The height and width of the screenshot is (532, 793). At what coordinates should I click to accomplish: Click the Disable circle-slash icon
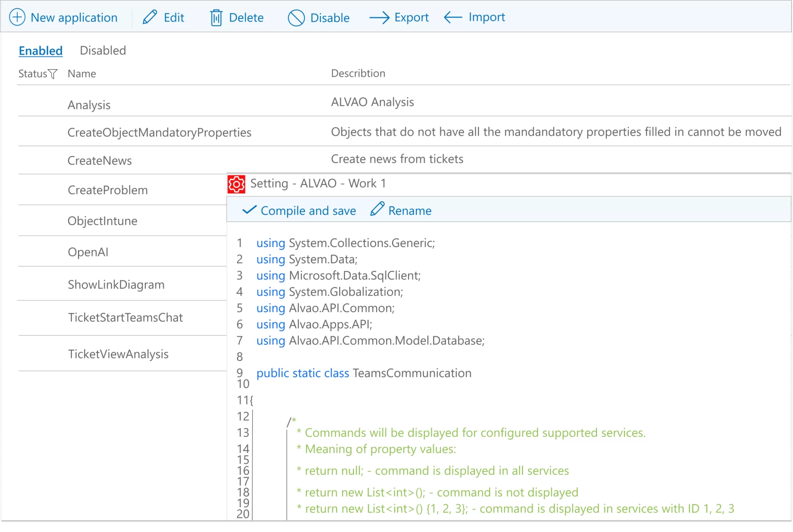pos(296,18)
